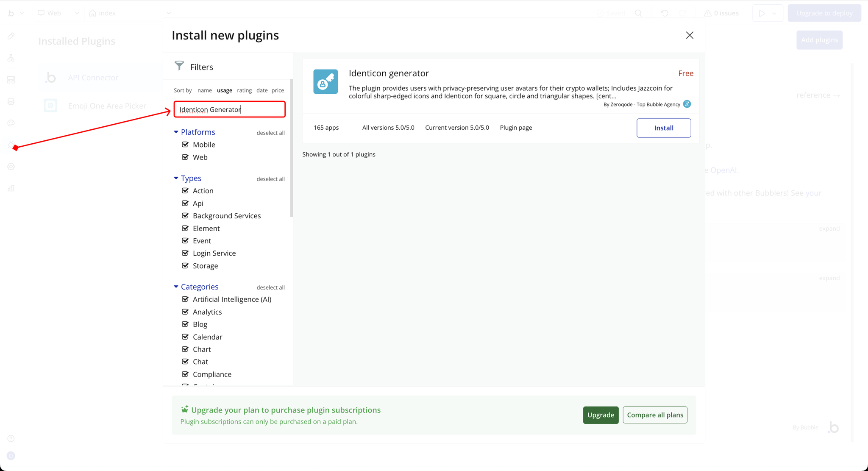Click the plugin search input field
This screenshot has height=471, width=868.
click(x=229, y=109)
